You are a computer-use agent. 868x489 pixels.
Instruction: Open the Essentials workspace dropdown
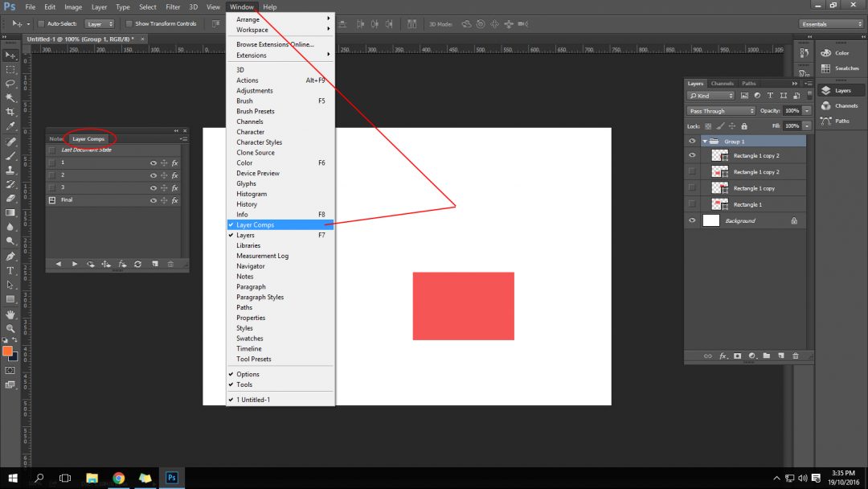pyautogui.click(x=832, y=24)
